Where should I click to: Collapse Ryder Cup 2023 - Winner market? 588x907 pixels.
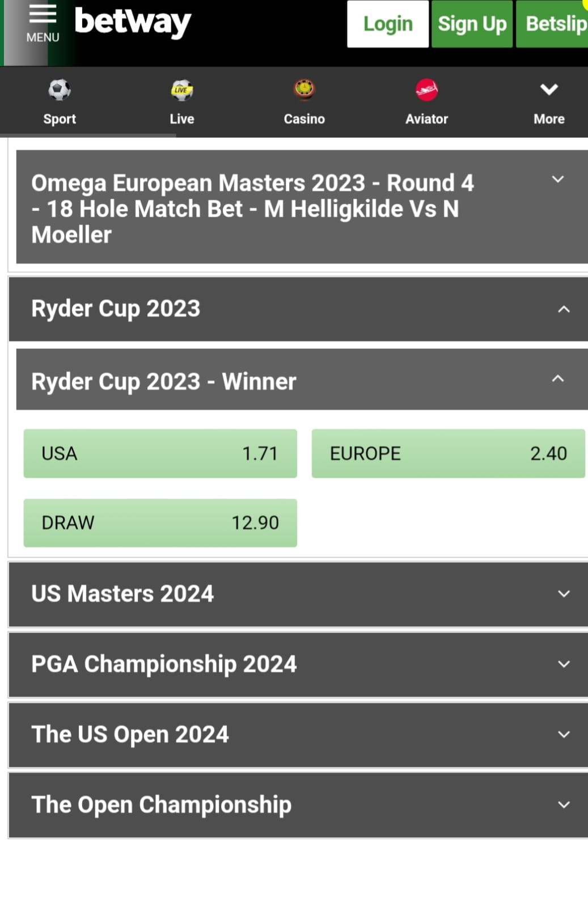point(302,379)
